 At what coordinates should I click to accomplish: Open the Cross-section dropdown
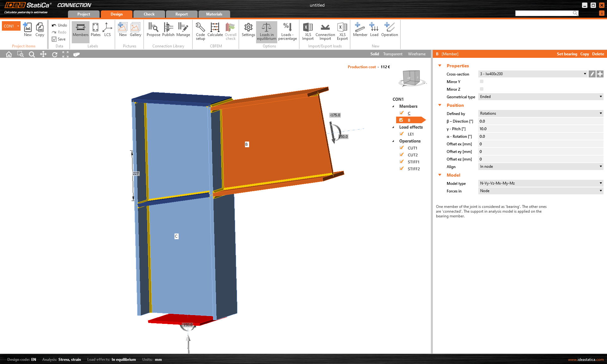click(x=533, y=74)
